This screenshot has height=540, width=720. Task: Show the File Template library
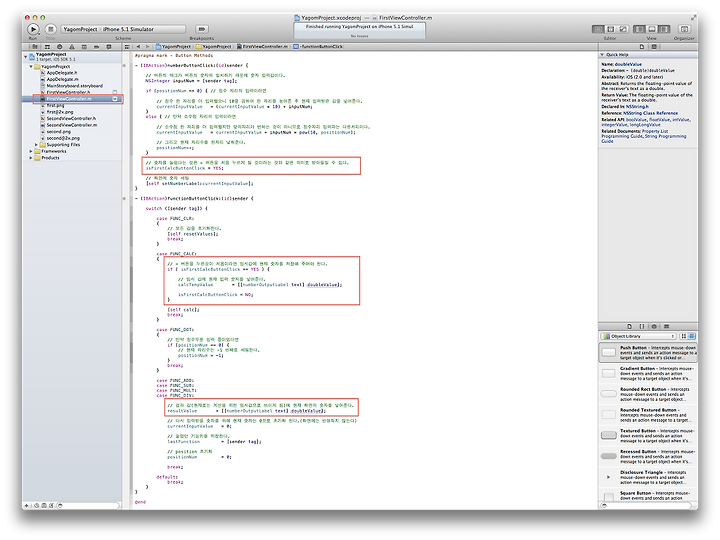point(630,326)
